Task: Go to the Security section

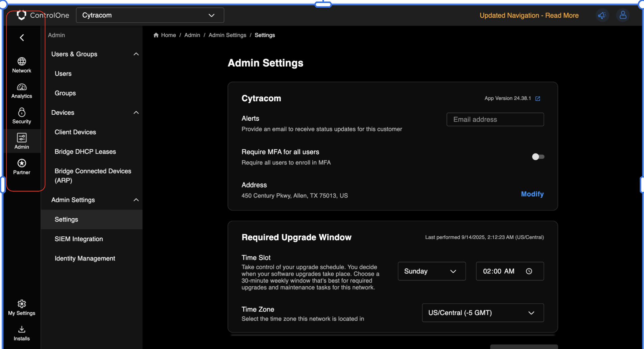Action: (22, 116)
